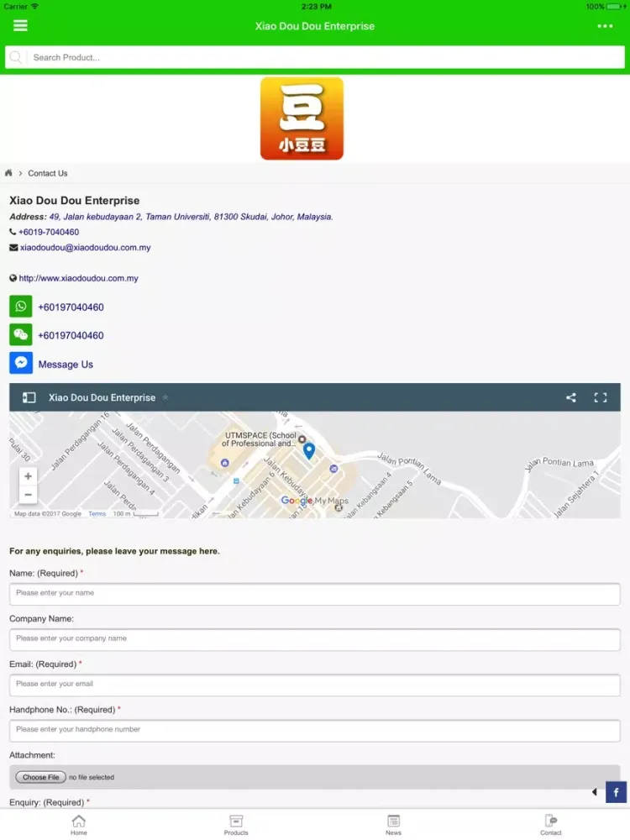Tap the Google My Maps logo
This screenshot has width=630, height=840.
(x=314, y=501)
